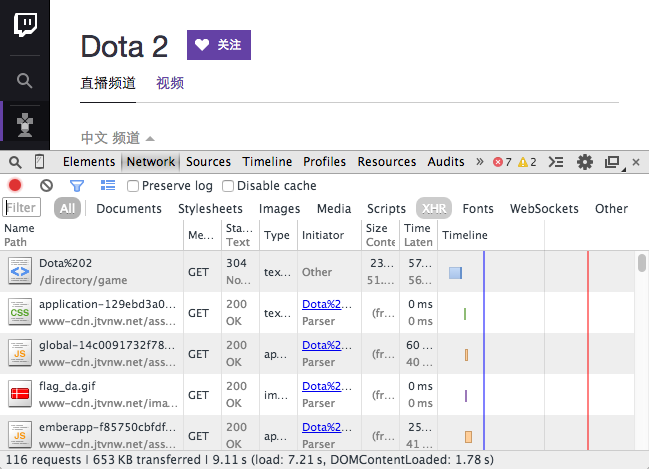Click the yellow warning count icon
Screen dimensions: 649x469
click(x=523, y=162)
